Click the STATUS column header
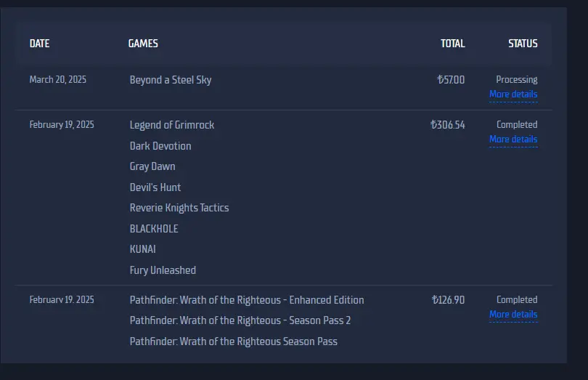 coord(523,44)
